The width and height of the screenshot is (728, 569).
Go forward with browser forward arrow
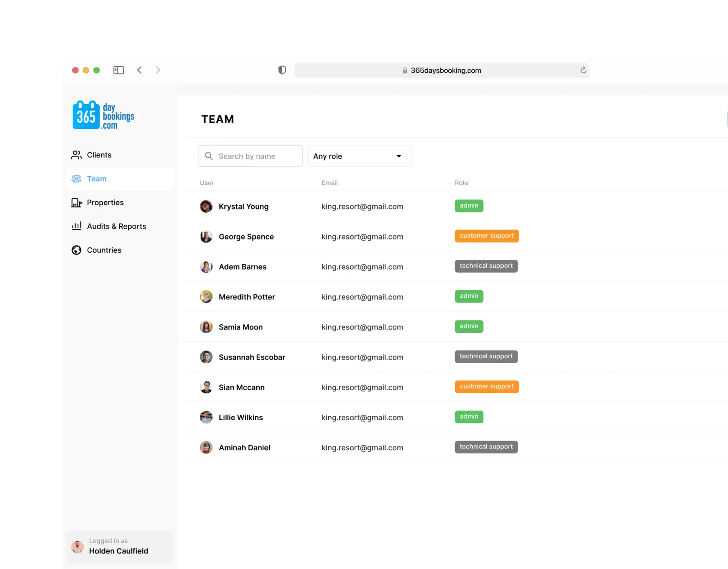[158, 70]
